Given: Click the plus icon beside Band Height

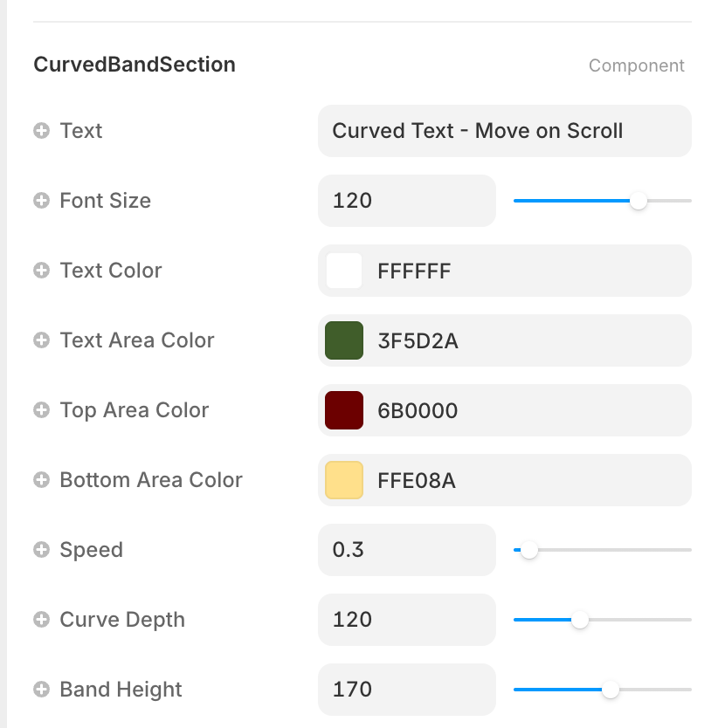Looking at the screenshot, I should coord(41,690).
